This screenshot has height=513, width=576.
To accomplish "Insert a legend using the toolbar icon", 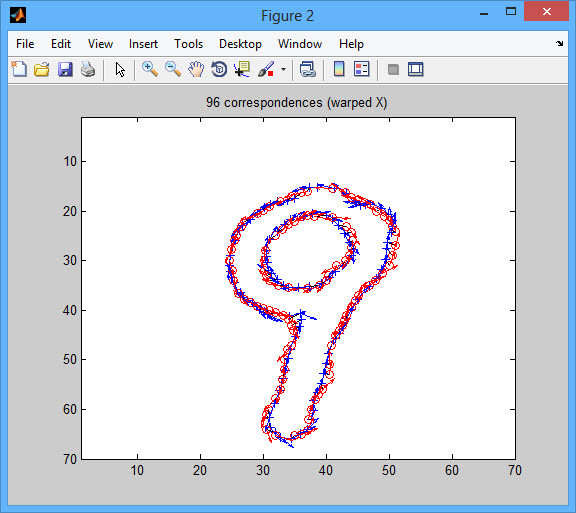I will (361, 69).
